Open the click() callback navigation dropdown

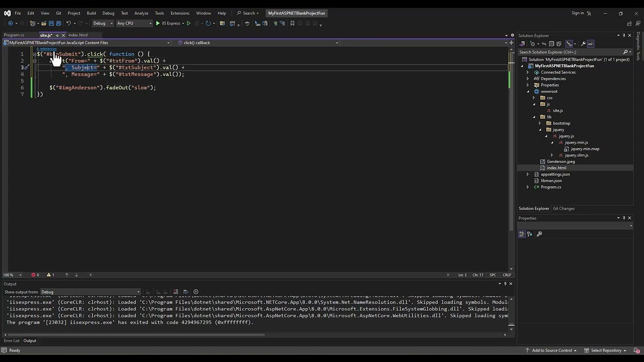[x=258, y=43]
